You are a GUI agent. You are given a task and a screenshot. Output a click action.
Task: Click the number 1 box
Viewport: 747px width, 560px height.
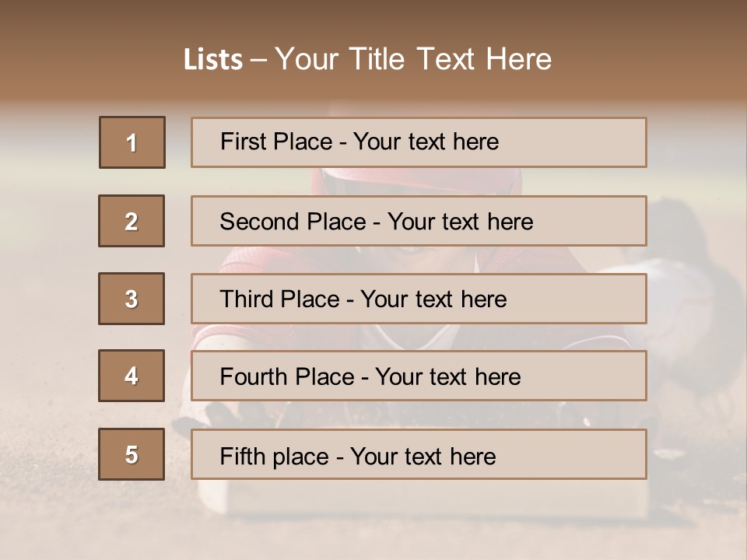point(132,142)
